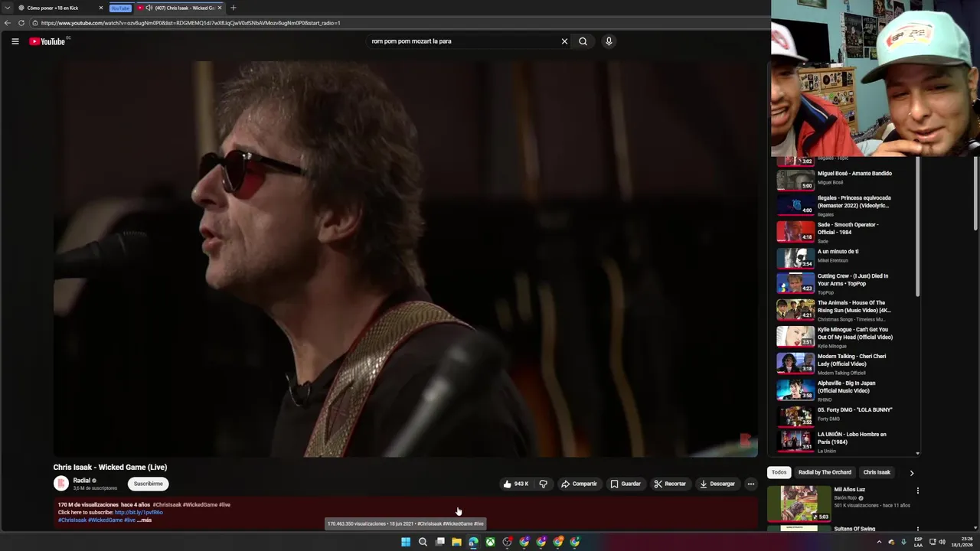
Task: Open a new browser tab with plus
Action: pyautogui.click(x=234, y=8)
